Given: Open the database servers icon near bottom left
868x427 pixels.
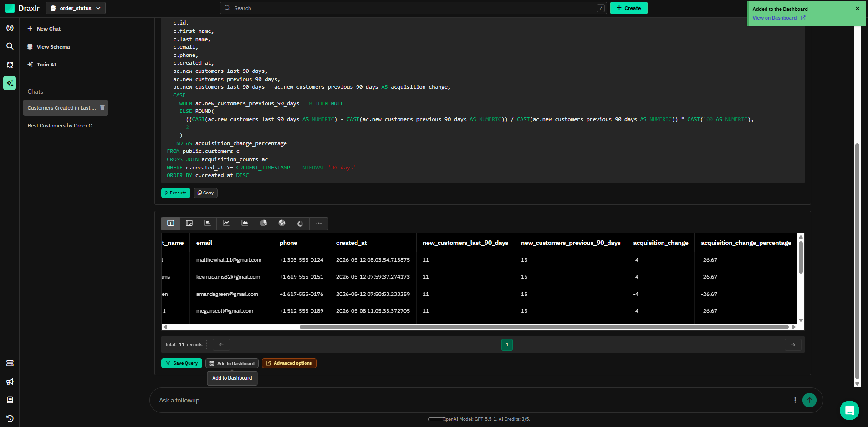Looking at the screenshot, I should tap(10, 363).
